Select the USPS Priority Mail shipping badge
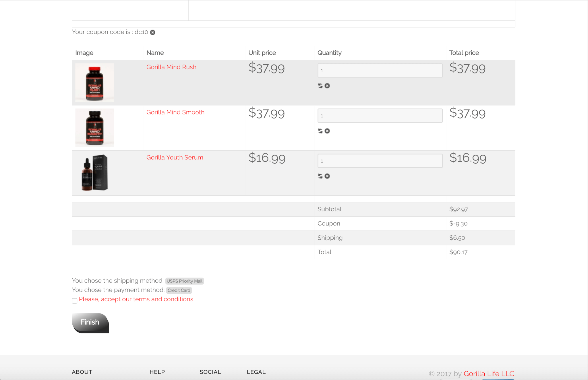The width and height of the screenshot is (588, 380). pos(185,281)
